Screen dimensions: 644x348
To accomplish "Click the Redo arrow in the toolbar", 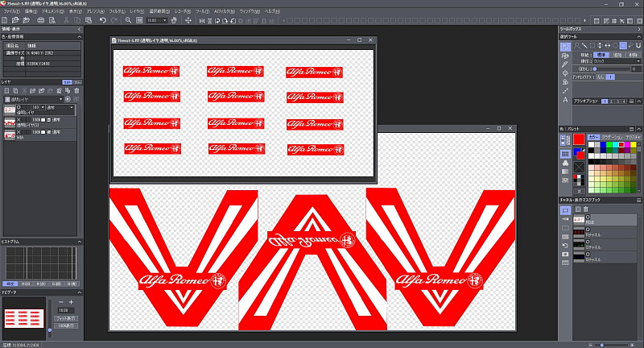I will (114, 20).
